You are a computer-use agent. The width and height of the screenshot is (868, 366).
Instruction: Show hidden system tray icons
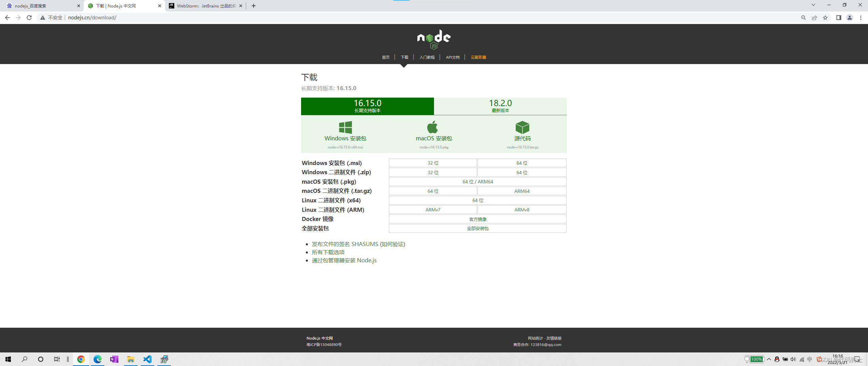[x=769, y=359]
